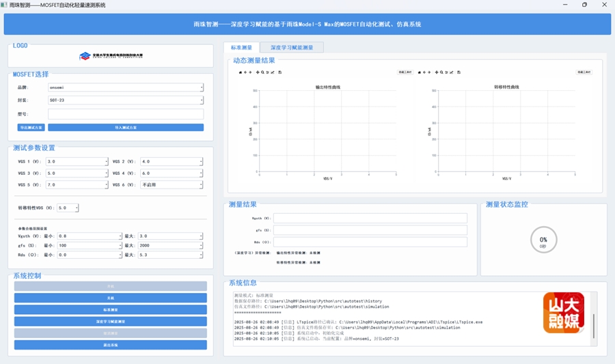Open the 品牌 dropdown showing onsemi
The width and height of the screenshot is (615, 364).
pos(126,87)
